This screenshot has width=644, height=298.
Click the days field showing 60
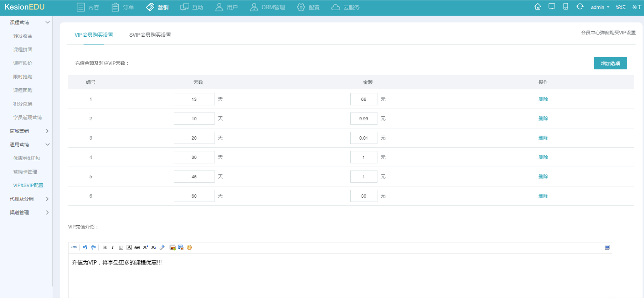coord(194,196)
